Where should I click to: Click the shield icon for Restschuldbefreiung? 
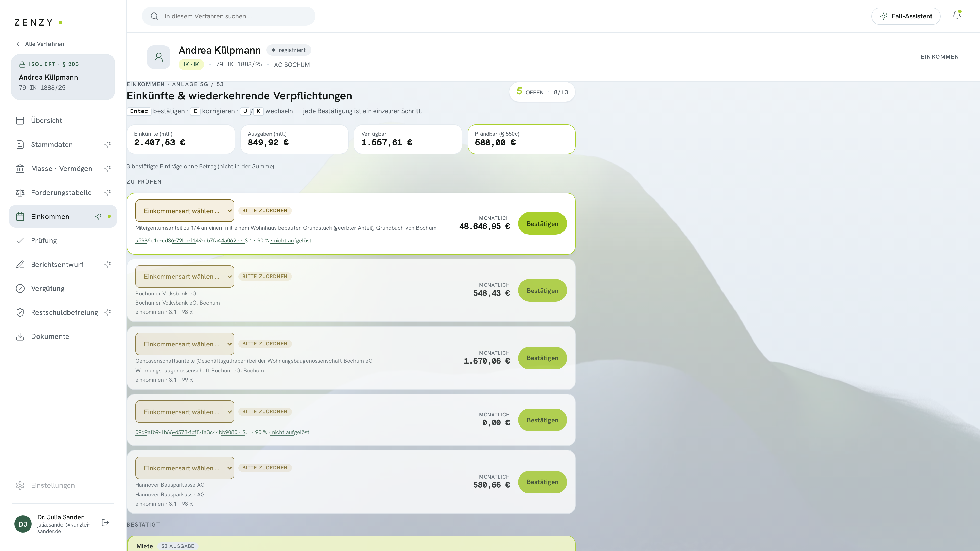point(20,312)
